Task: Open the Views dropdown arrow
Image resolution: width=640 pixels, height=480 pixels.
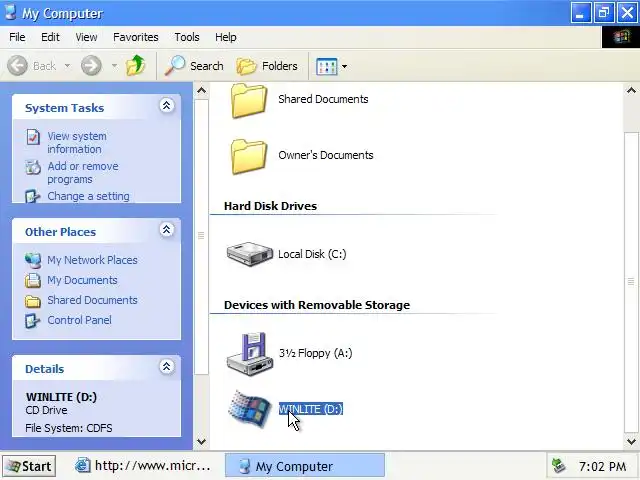Action: tap(344, 66)
